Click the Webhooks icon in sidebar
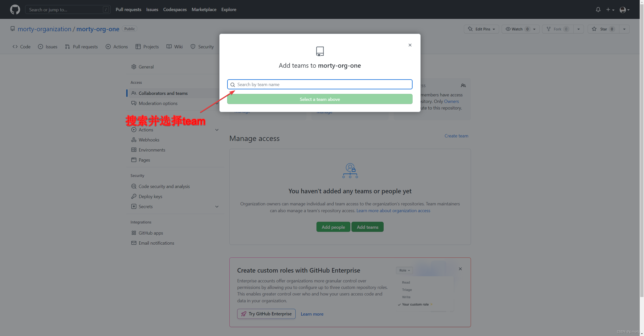 pyautogui.click(x=134, y=140)
